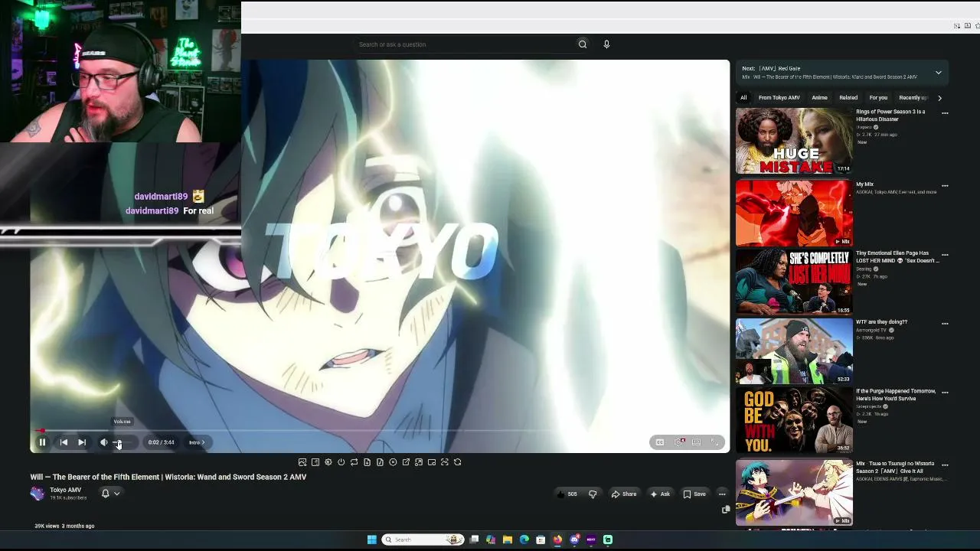Focus the 'Search or ask a question' box
The width and height of the screenshot is (980, 551).
click(x=465, y=44)
